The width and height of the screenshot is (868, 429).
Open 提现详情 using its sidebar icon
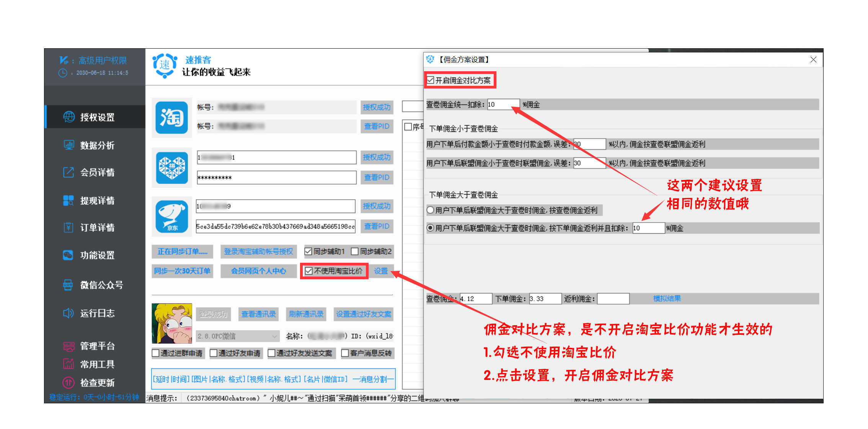pyautogui.click(x=69, y=200)
